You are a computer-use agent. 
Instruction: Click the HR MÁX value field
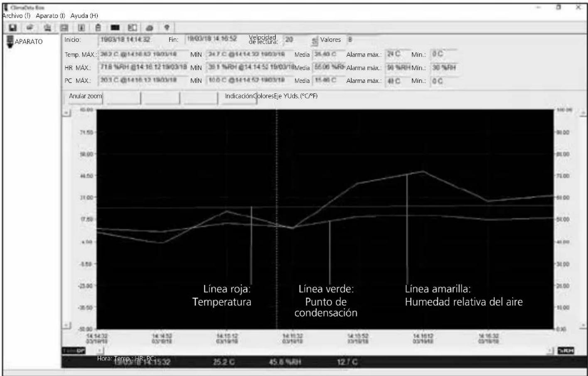(143, 67)
